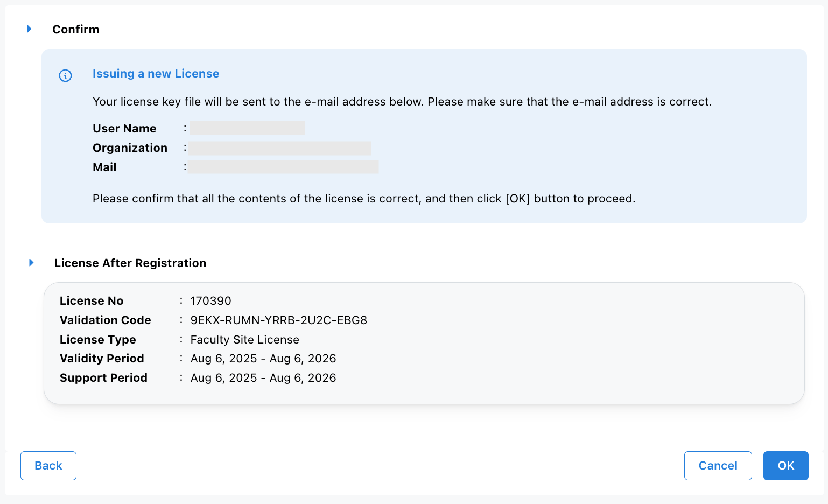This screenshot has height=504, width=828.
Task: Click the Cancel button
Action: coord(718,466)
